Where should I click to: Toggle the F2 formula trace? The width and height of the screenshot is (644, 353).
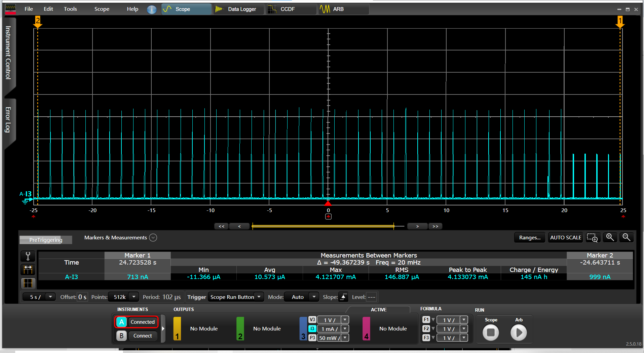tap(426, 329)
